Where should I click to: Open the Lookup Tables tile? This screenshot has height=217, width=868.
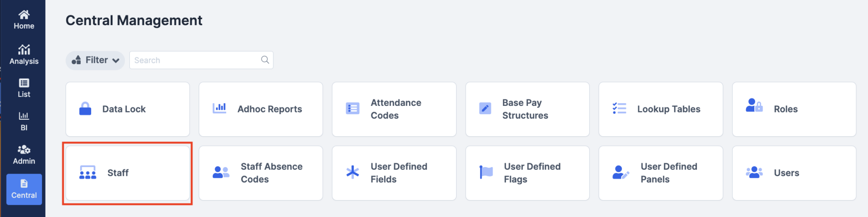pyautogui.click(x=661, y=109)
